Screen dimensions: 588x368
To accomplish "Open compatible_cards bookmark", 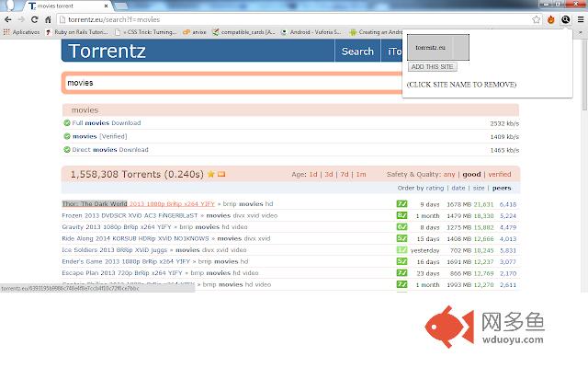I will point(243,32).
